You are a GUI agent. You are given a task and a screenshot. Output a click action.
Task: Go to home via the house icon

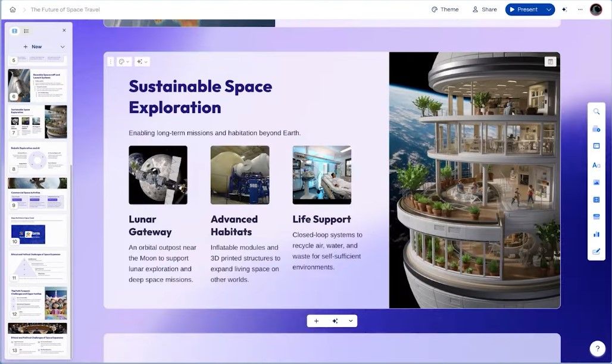[13, 10]
